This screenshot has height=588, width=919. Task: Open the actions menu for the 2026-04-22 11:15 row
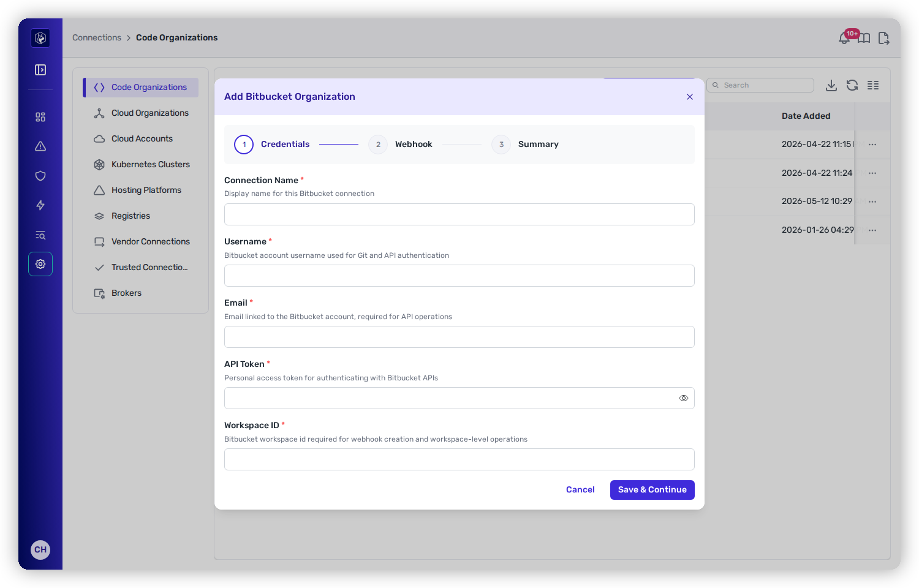[x=872, y=145]
